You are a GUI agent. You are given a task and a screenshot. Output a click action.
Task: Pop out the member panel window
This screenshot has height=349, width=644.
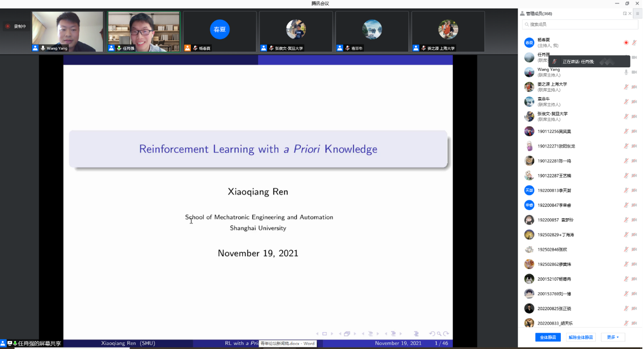(625, 14)
